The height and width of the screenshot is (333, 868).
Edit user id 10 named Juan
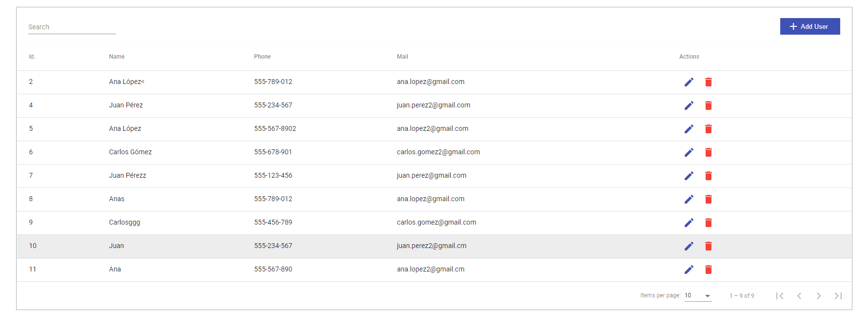[689, 246]
